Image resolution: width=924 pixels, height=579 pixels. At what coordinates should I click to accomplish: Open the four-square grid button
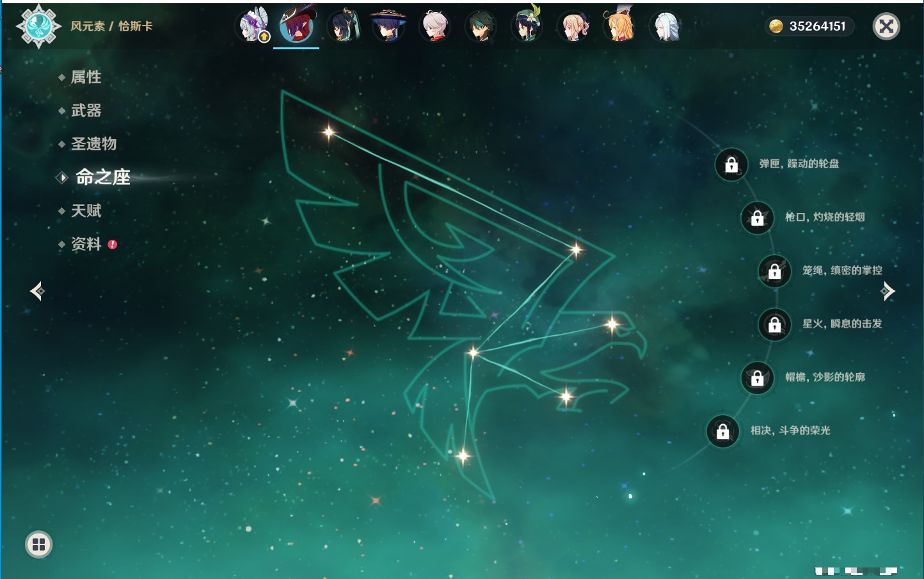(38, 544)
